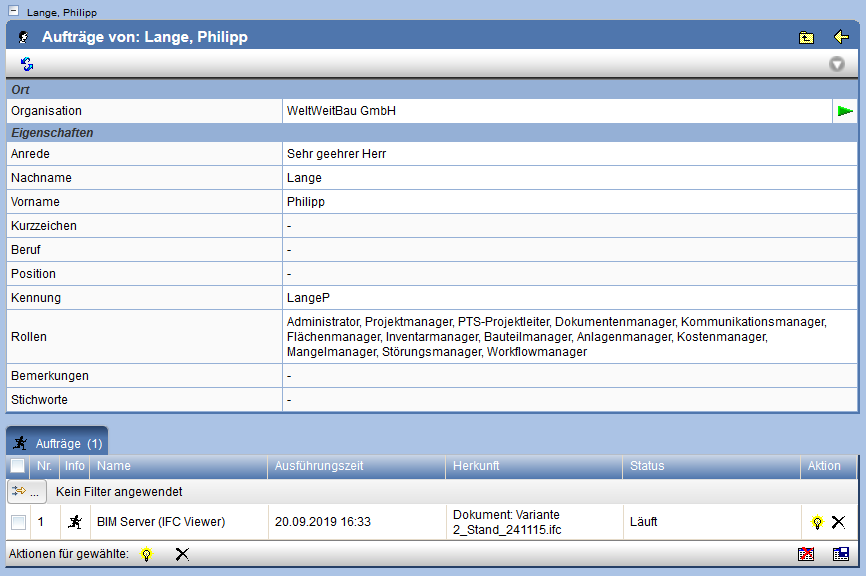Click the X icon beside 'Aktionen für gewählte'
866x576 pixels.
pyautogui.click(x=182, y=554)
